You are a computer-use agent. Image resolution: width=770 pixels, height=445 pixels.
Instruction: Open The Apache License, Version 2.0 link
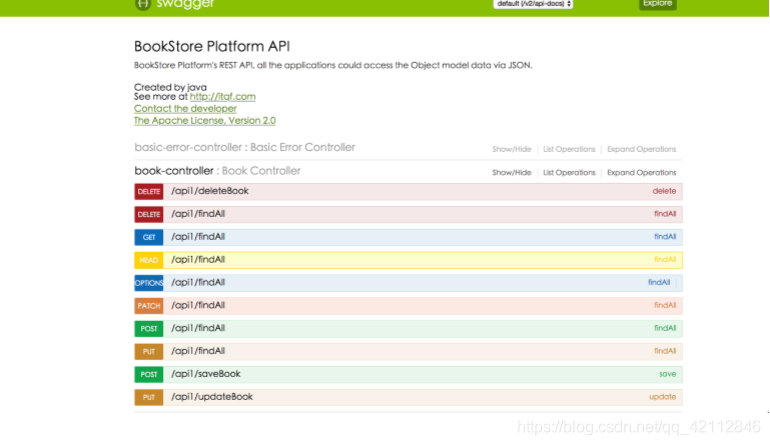(x=205, y=120)
